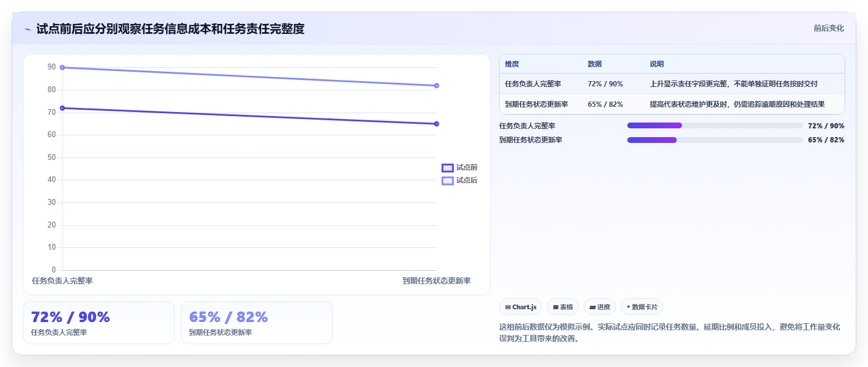The image size is (868, 367).
Task: Click the 试点前 data point at 65
Action: point(437,124)
